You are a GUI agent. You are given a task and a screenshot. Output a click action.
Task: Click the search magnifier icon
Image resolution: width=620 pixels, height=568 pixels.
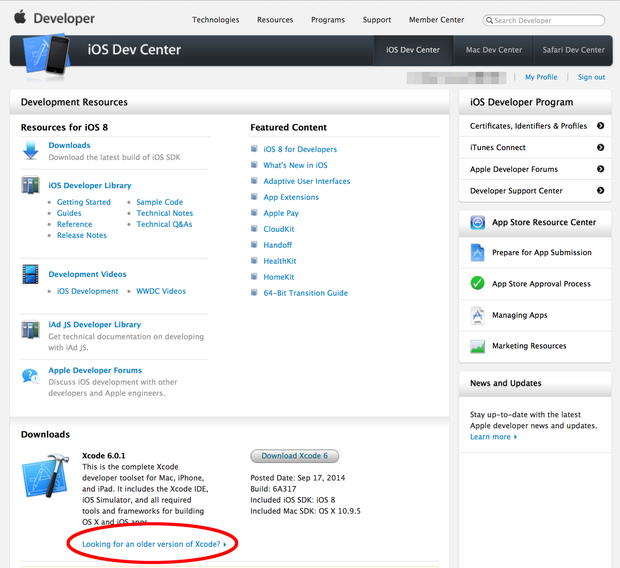pyautogui.click(x=489, y=20)
